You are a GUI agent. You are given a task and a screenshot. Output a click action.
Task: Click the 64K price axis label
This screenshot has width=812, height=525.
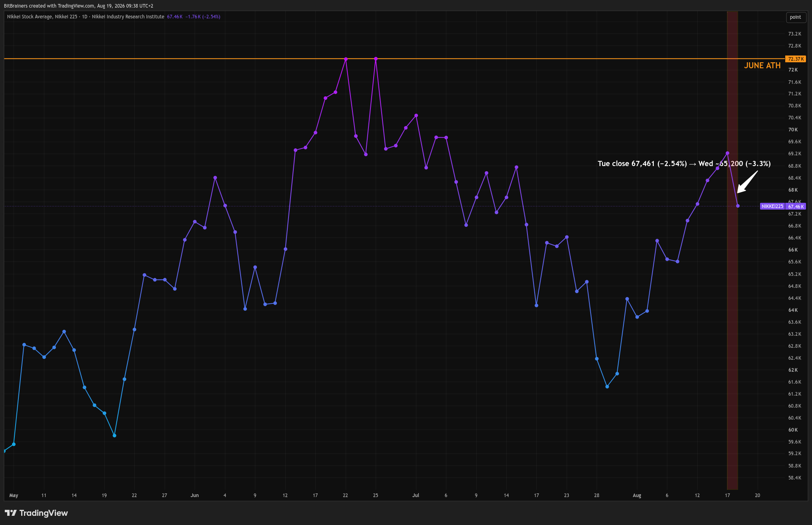coord(793,310)
